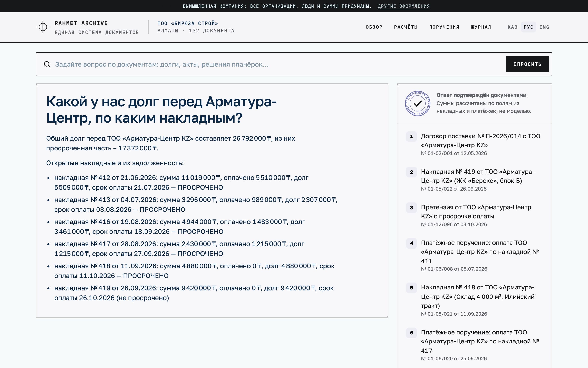Click the накладная № 416 list item
The image size is (588, 368).
coord(179,227)
